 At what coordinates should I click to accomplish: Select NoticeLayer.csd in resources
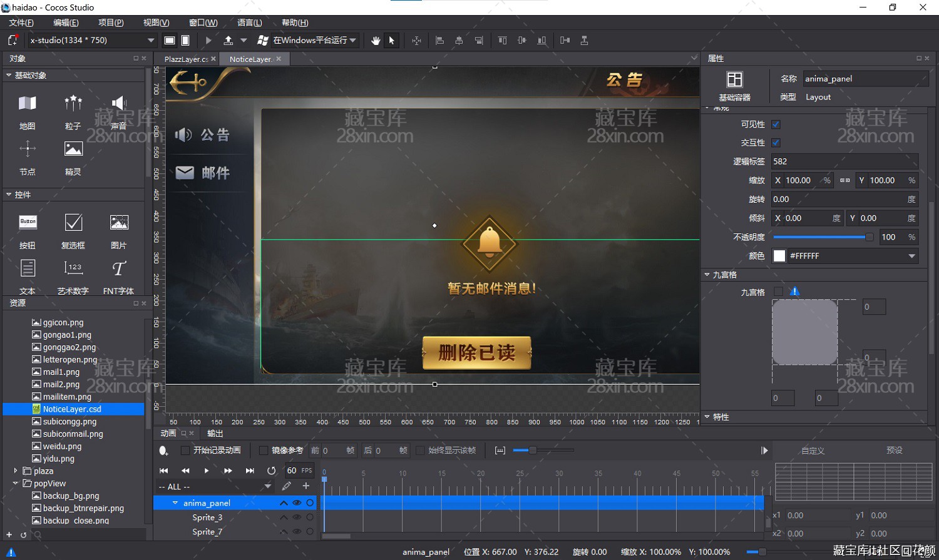pyautogui.click(x=73, y=409)
